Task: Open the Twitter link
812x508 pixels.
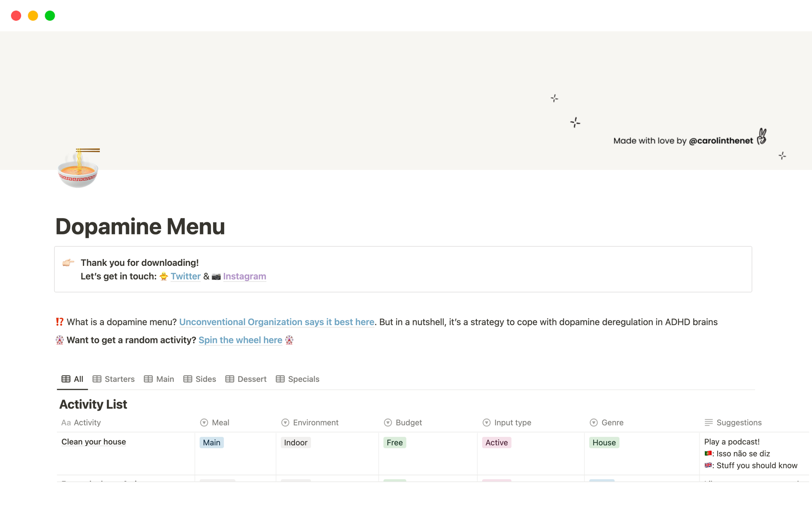Action: [x=185, y=276]
